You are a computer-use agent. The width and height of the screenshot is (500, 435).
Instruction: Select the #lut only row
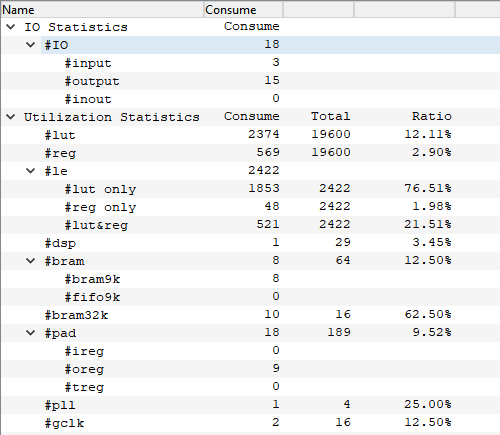point(250,189)
